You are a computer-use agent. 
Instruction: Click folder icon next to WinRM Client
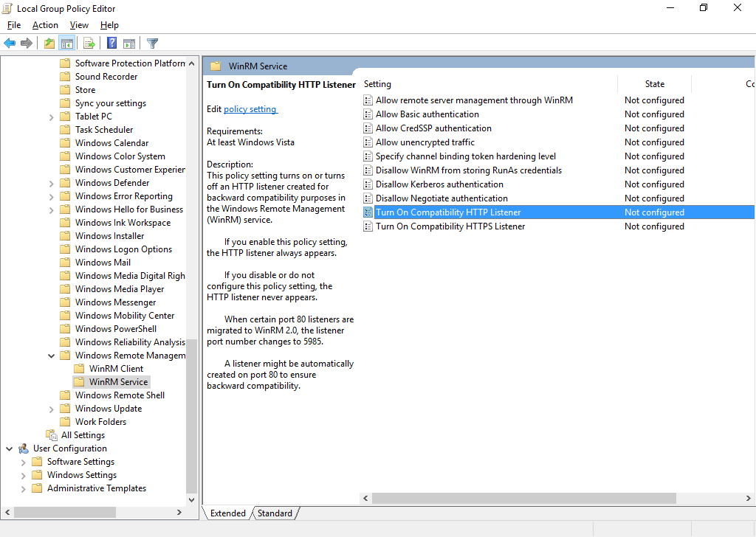click(x=79, y=368)
